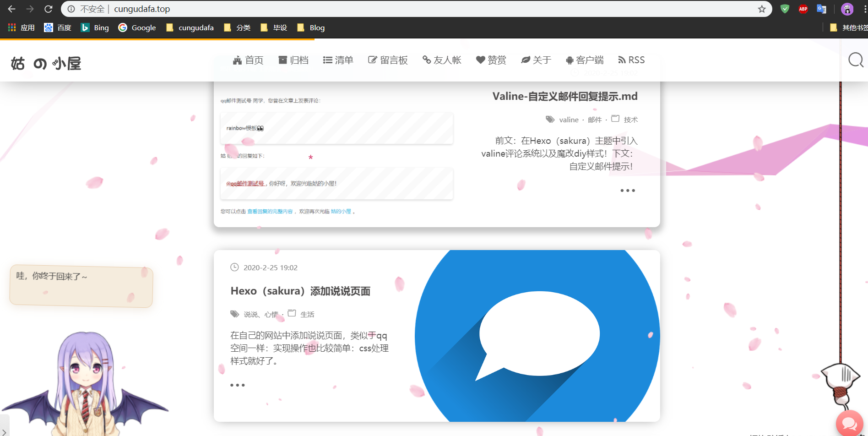Click the folder icon beside 生活

pos(292,313)
